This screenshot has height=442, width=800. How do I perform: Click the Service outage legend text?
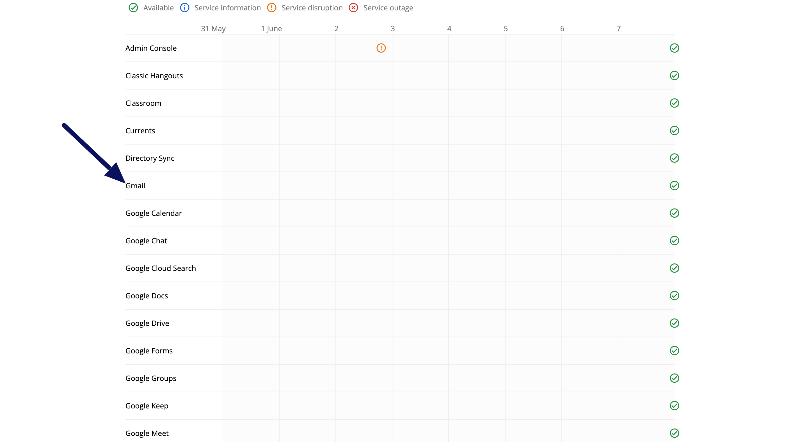[388, 8]
